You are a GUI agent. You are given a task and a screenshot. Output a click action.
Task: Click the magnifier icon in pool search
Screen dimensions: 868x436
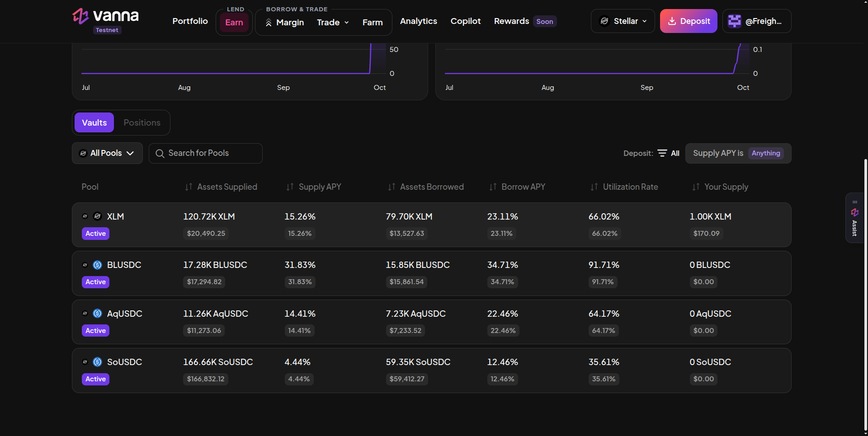pyautogui.click(x=160, y=154)
